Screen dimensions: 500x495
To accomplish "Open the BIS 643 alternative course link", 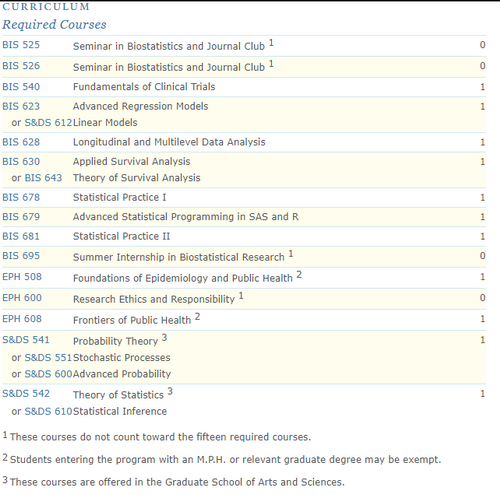I will tap(43, 178).
